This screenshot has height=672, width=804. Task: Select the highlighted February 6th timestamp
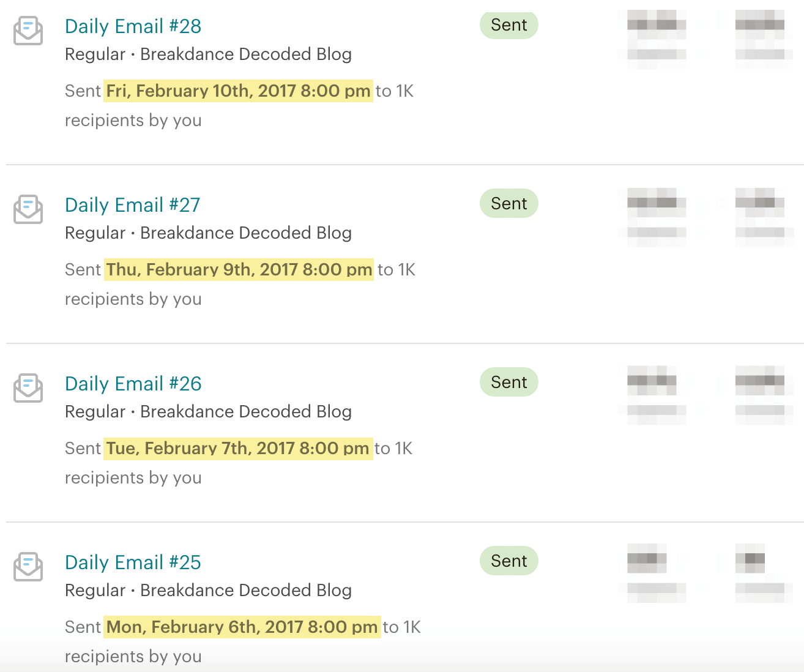click(x=241, y=627)
